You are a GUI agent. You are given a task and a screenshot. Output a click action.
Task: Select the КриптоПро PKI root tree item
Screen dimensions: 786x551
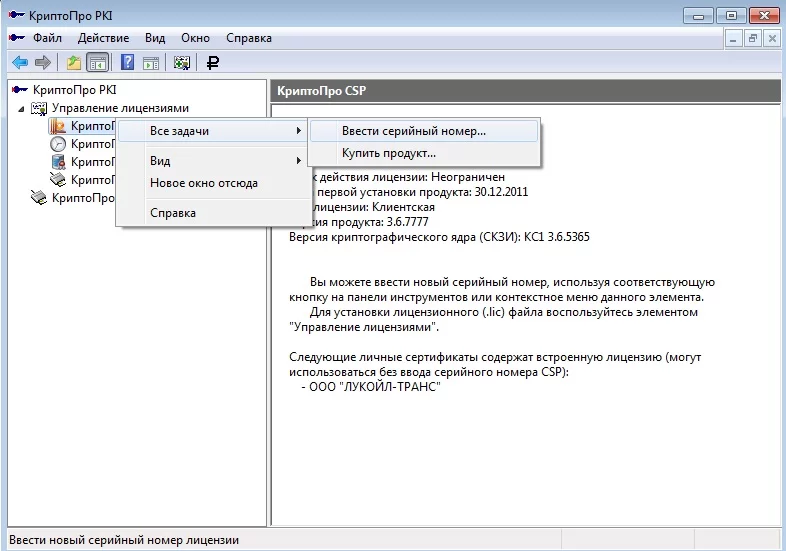point(75,90)
